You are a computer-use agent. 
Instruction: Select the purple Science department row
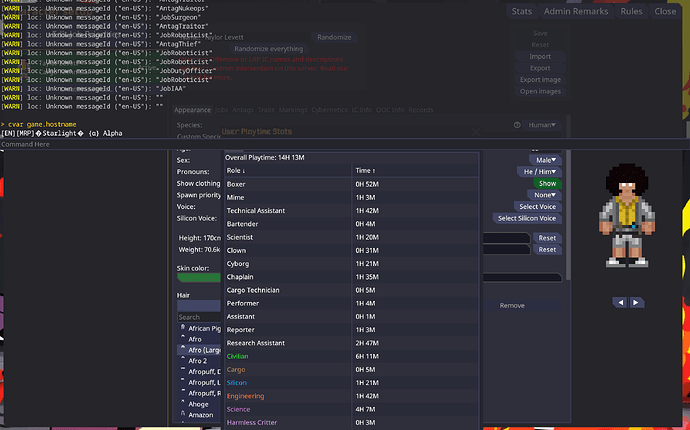(352, 409)
